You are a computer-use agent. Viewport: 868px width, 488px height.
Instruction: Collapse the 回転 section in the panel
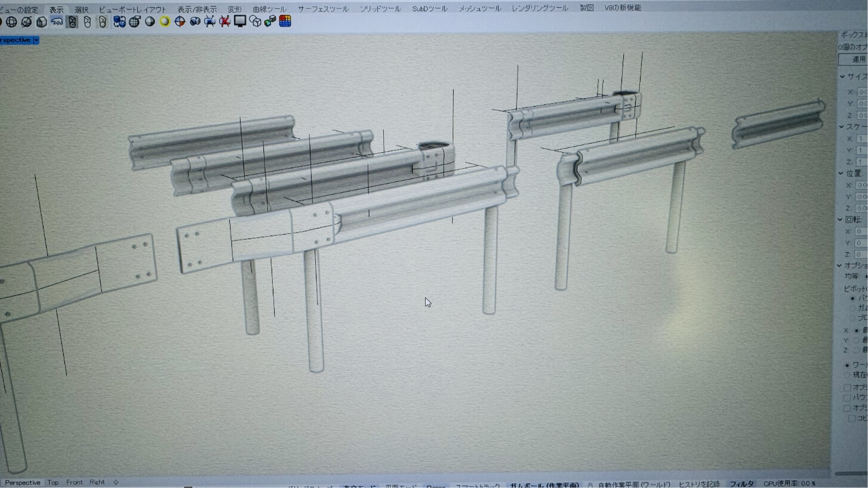pos(842,220)
